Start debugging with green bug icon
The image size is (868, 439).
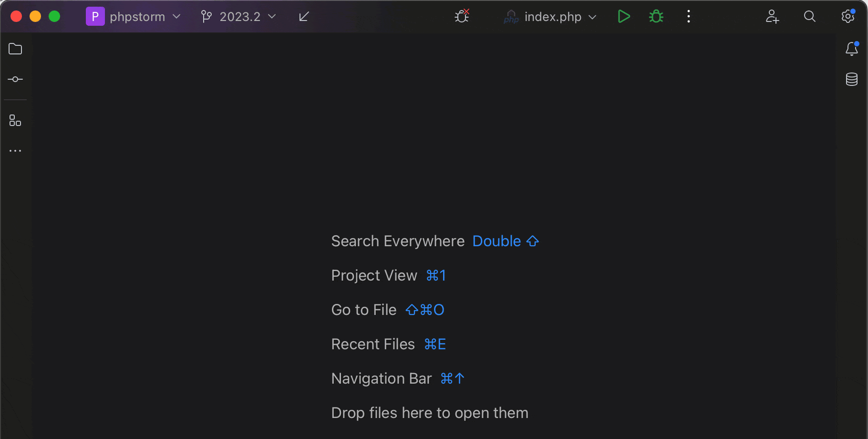[656, 17]
